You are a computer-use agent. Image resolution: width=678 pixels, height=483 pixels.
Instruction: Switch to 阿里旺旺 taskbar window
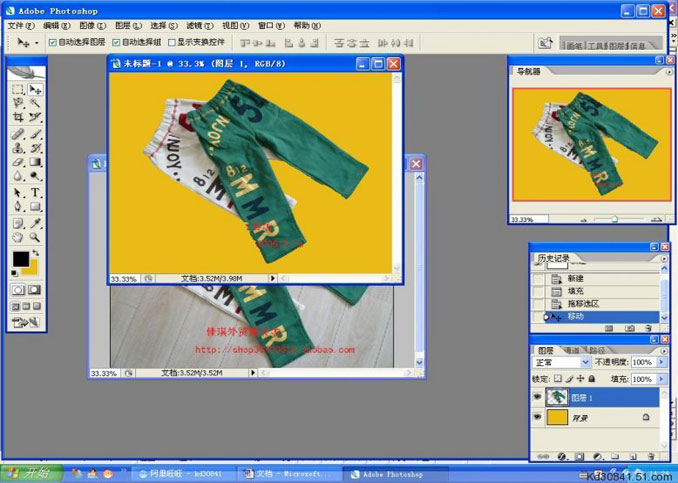(x=184, y=474)
